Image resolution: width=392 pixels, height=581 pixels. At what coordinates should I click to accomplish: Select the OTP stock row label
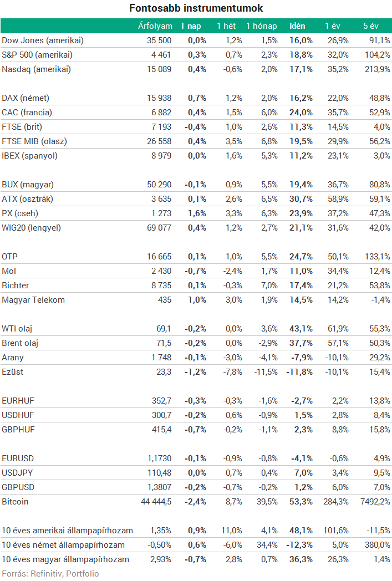tap(9, 257)
